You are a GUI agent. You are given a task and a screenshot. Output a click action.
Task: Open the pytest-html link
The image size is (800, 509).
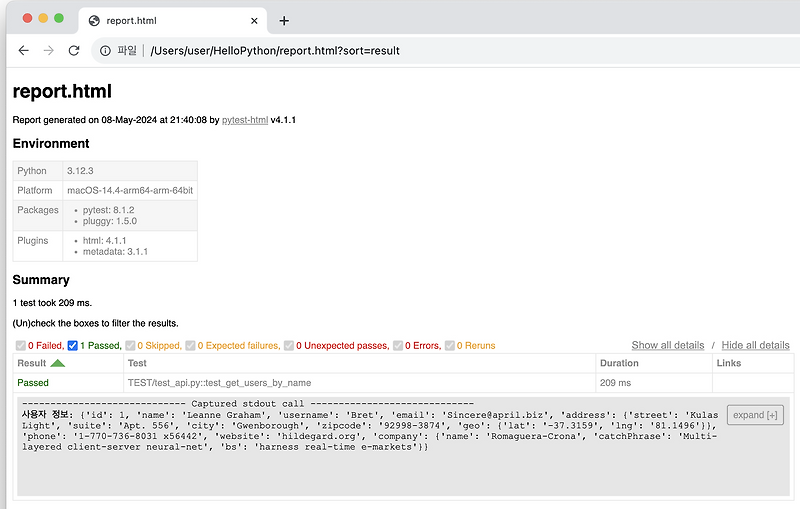tap(245, 120)
